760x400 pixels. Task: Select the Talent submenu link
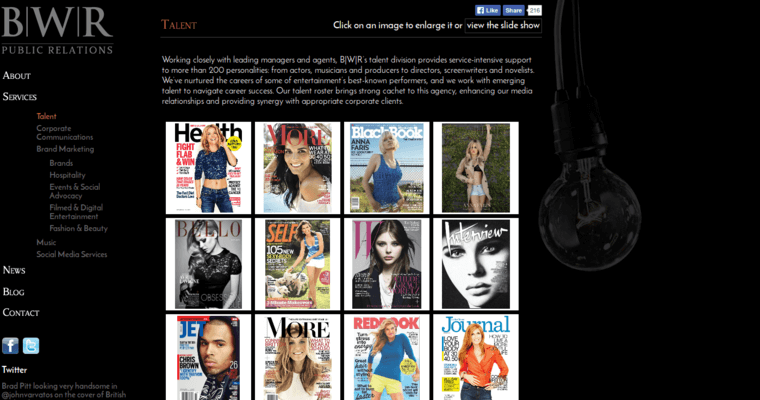point(47,116)
